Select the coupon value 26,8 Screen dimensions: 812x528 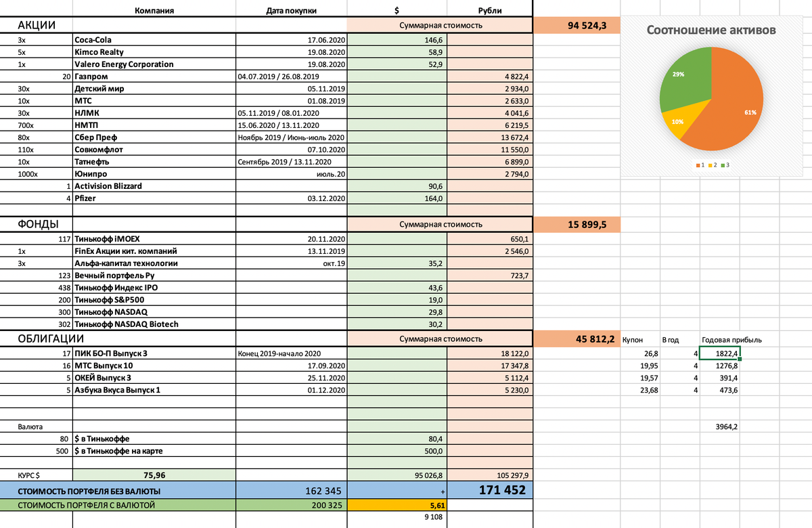click(639, 353)
